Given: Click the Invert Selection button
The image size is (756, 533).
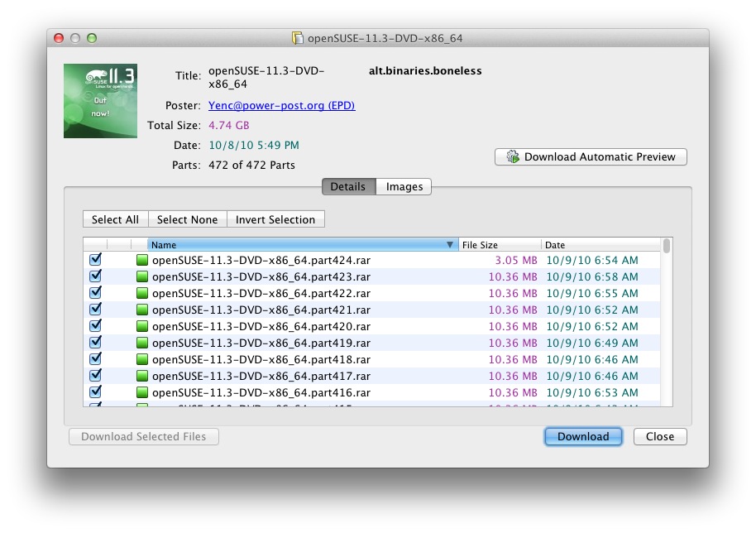Looking at the screenshot, I should pos(275,219).
